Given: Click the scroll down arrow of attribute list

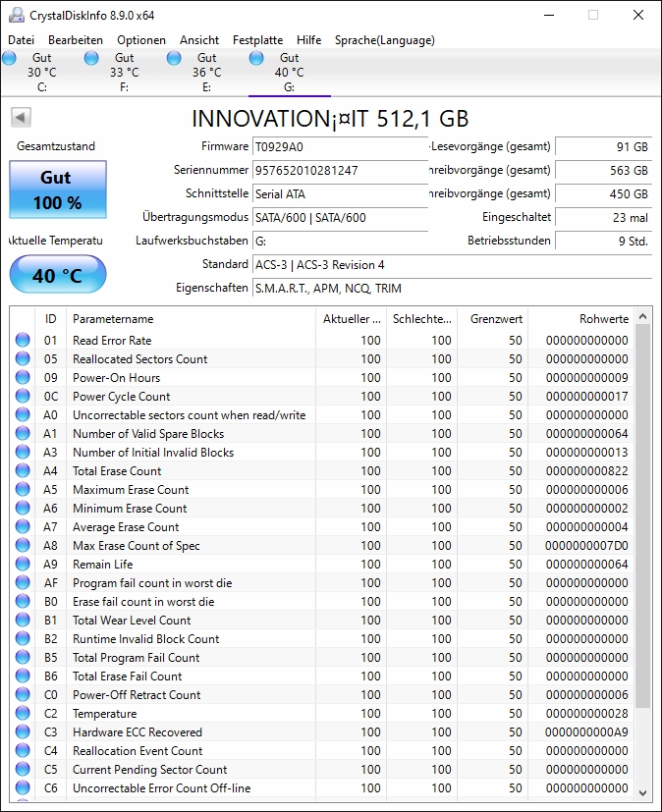Looking at the screenshot, I should pos(642,792).
